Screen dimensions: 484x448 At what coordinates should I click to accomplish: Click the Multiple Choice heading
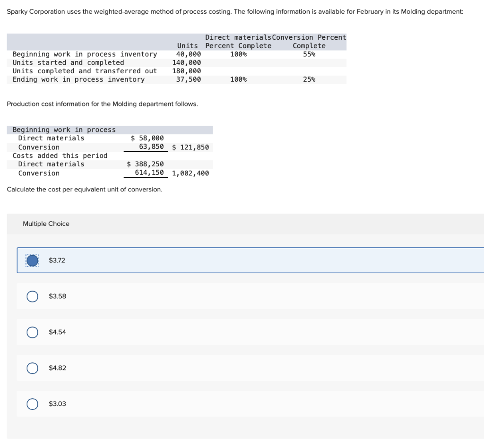pos(46,224)
